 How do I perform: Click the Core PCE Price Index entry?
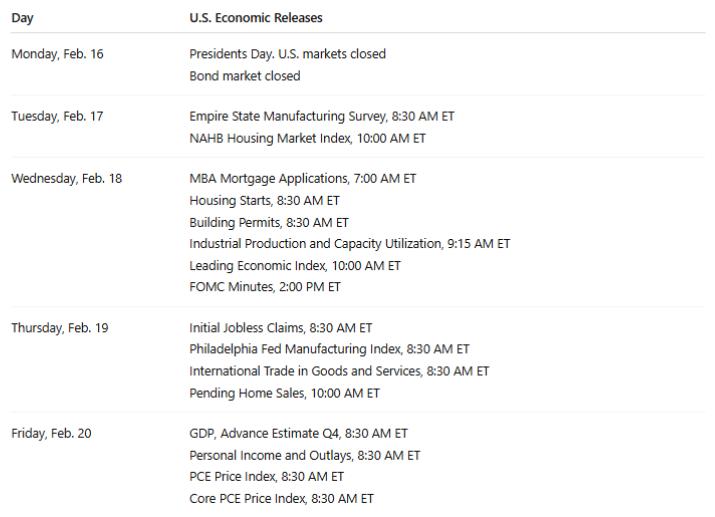[x=281, y=498]
